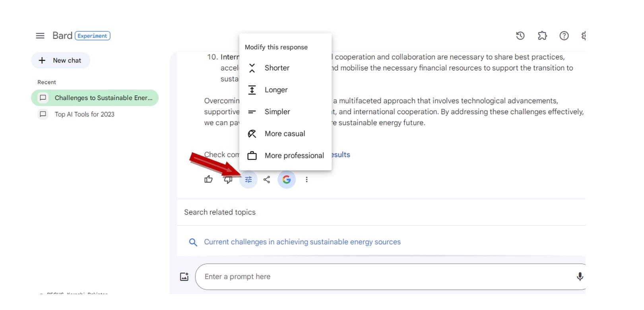This screenshot has height=310, width=644.
Task: Click the Modify this response heading
Action: (276, 47)
